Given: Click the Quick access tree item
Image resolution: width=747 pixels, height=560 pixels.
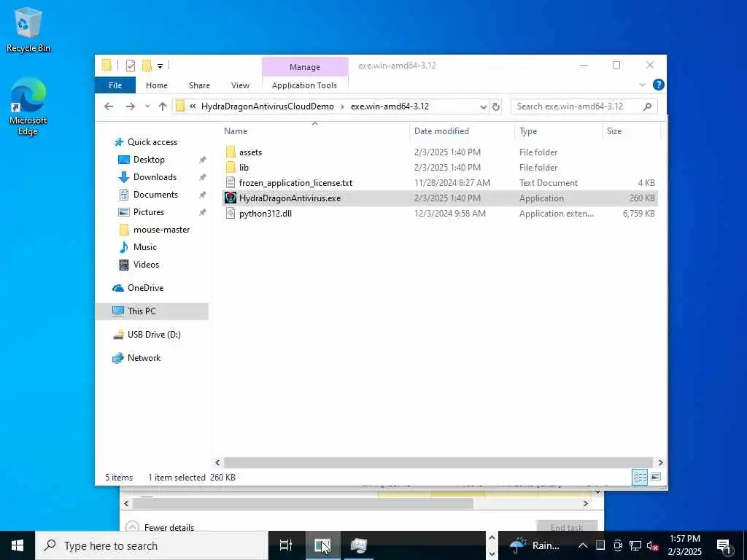Looking at the screenshot, I should (x=152, y=142).
